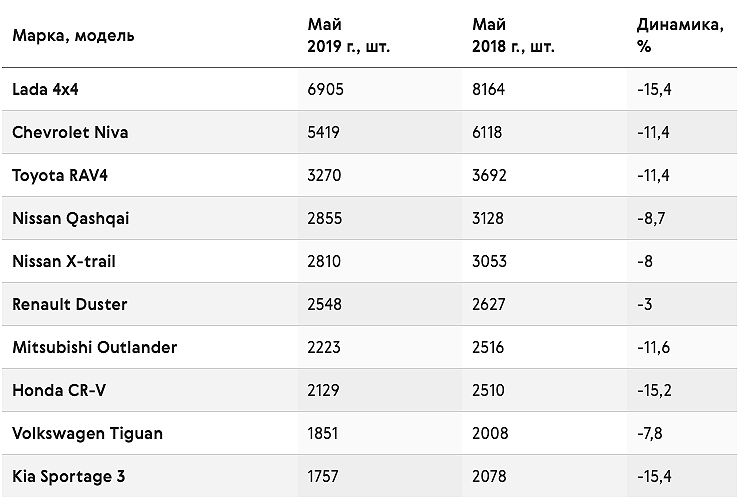This screenshot has height=499, width=739.
Task: Select the Nissan X-trail row label
Action: coord(64,261)
